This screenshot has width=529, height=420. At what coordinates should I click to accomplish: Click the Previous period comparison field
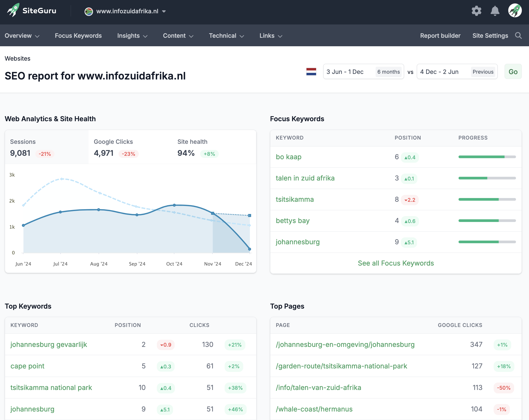pos(483,72)
